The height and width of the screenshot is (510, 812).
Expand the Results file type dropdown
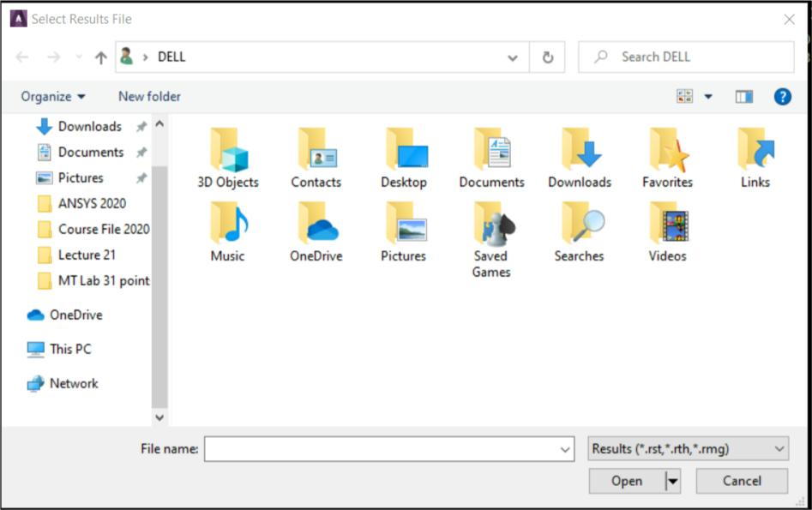[x=688, y=448]
